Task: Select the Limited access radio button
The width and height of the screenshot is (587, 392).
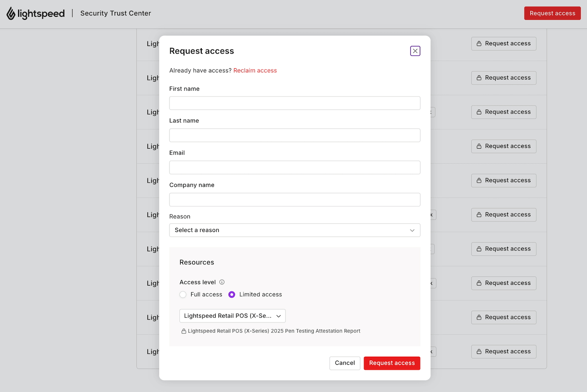Action: [x=231, y=294]
